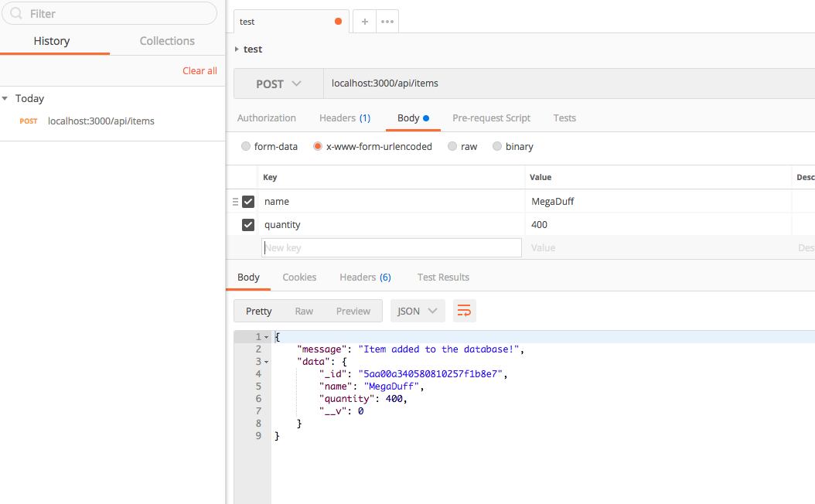Image resolution: width=815 pixels, height=504 pixels.
Task: Open the Authorization tab
Action: pyautogui.click(x=267, y=118)
